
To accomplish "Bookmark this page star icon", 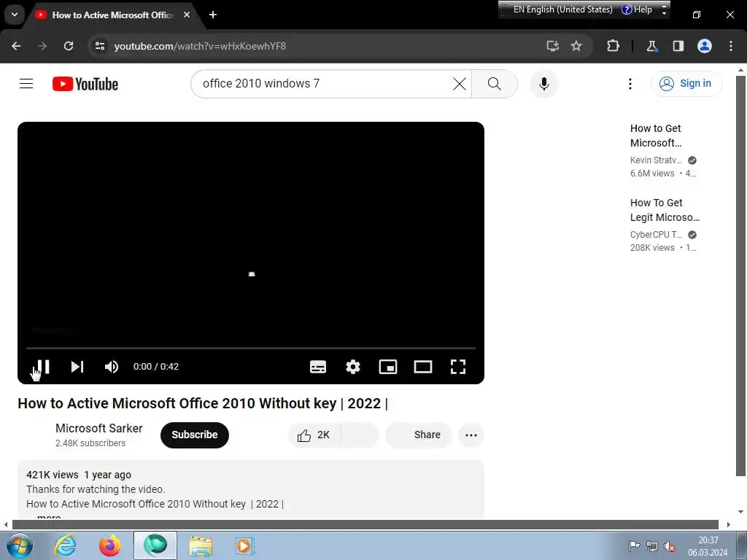I will (576, 46).
